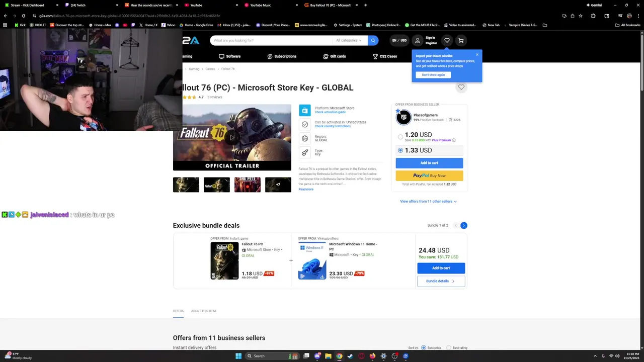Open the +7 more images thumbnail

pyautogui.click(x=278, y=185)
